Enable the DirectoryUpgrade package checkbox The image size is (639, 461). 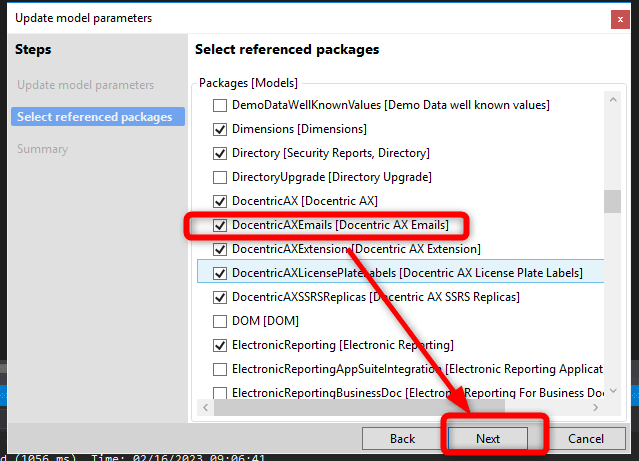(221, 177)
